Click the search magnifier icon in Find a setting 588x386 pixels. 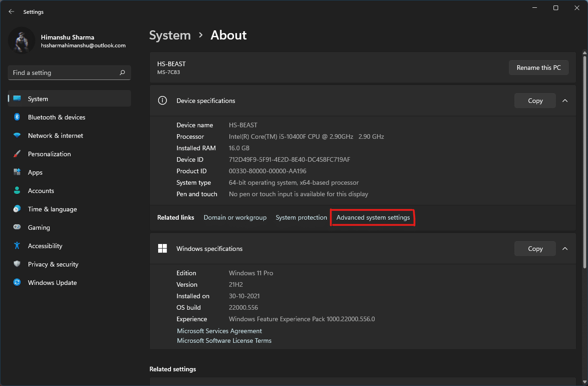tap(122, 73)
